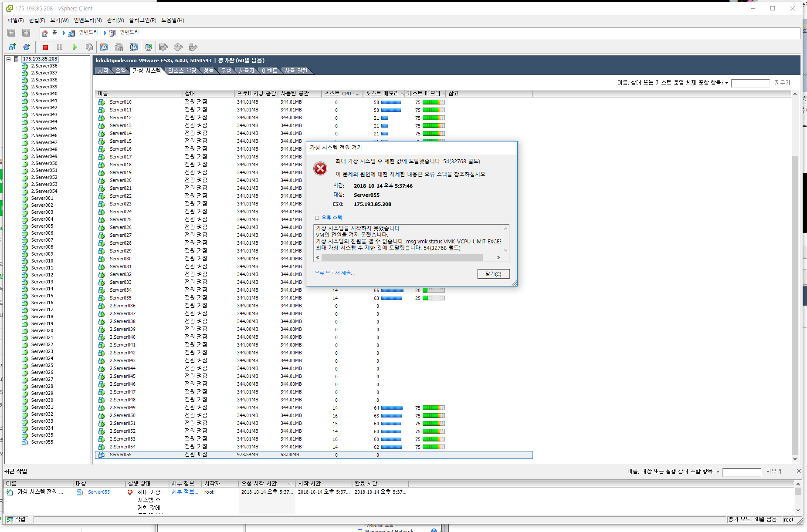
Task: Open the Inventory (인벤토리) menu
Action: 88,20
